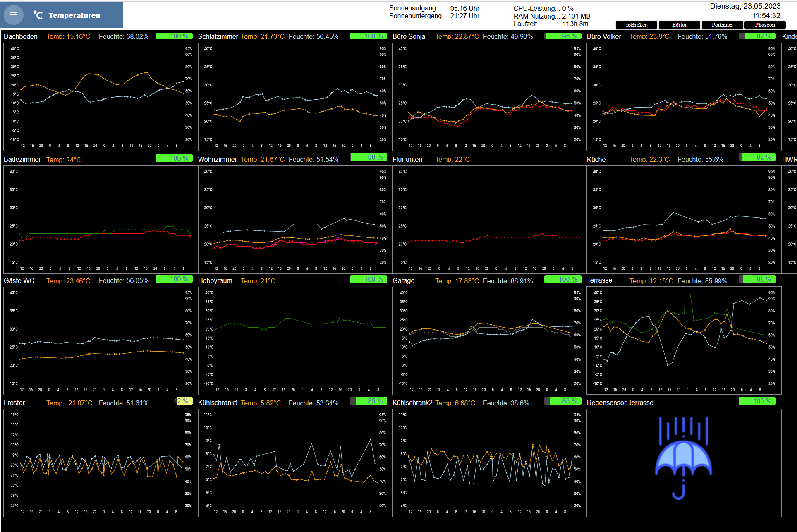This screenshot has height=532, width=797.
Task: Click Dachboden humidity value Feuchte: 68.02%
Action: tap(124, 36)
